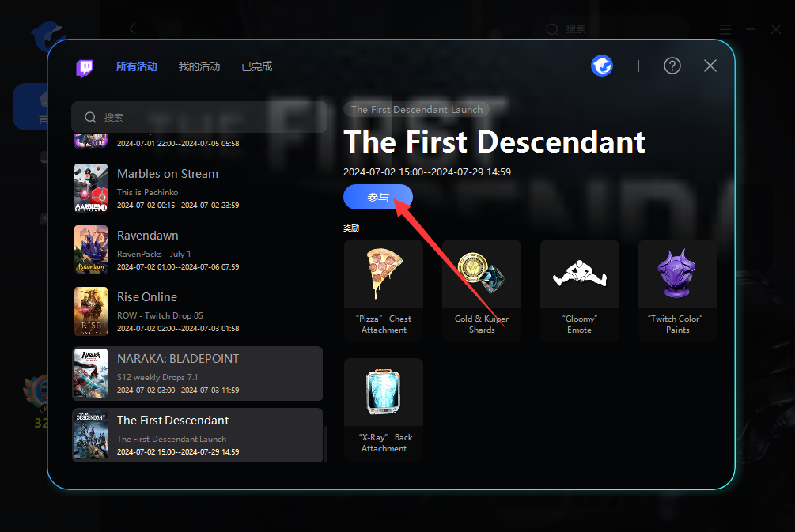795x532 pixels.
Task: Open the 所有活动 tab
Action: pos(137,67)
